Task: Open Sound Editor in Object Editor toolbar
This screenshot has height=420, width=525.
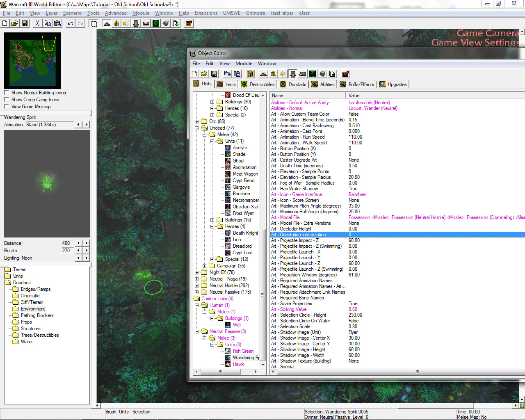Action: point(283,74)
